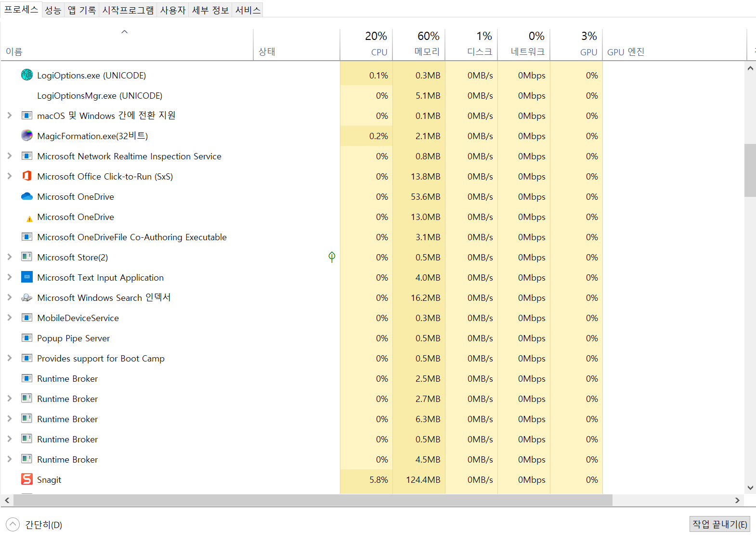Click the horizontal scrollbar left arrow

point(7,500)
